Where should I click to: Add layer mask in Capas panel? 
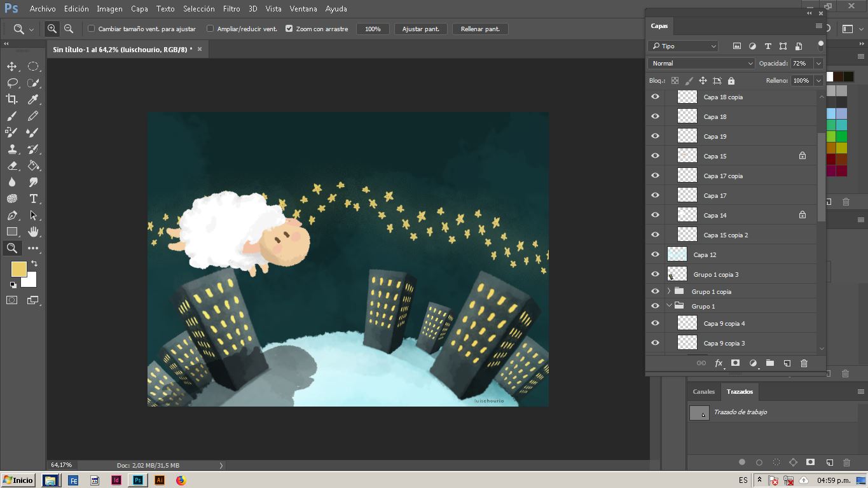[735, 363]
